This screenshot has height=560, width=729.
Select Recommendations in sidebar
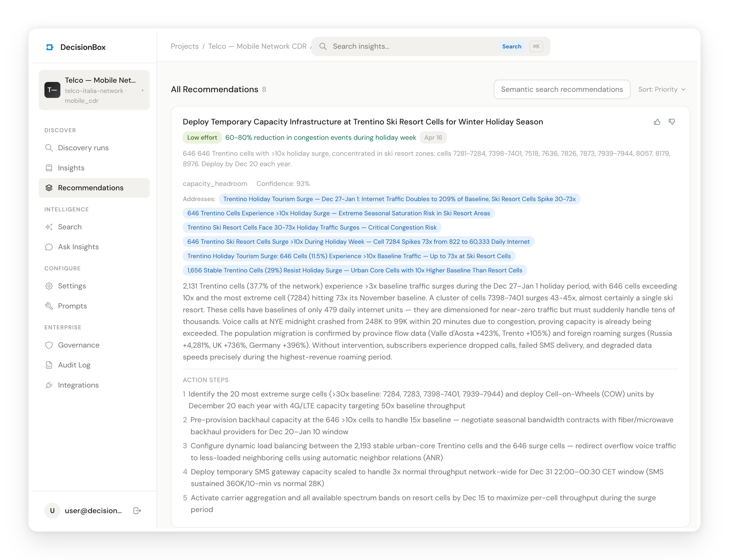90,188
